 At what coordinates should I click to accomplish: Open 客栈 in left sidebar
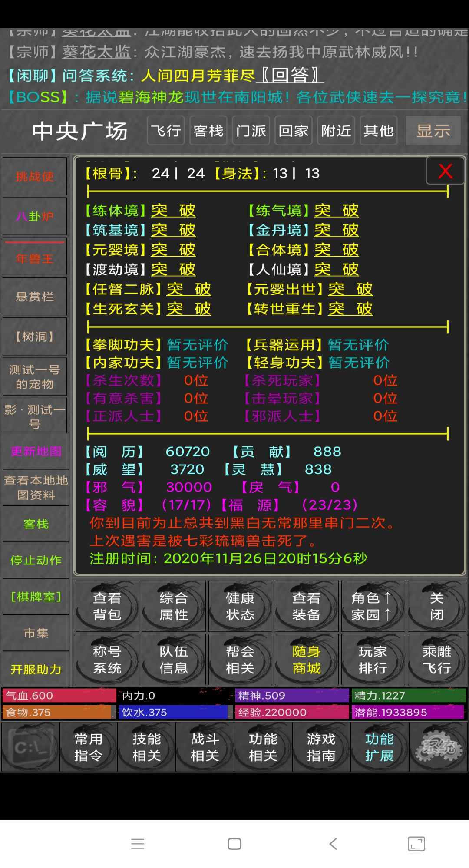(x=36, y=524)
